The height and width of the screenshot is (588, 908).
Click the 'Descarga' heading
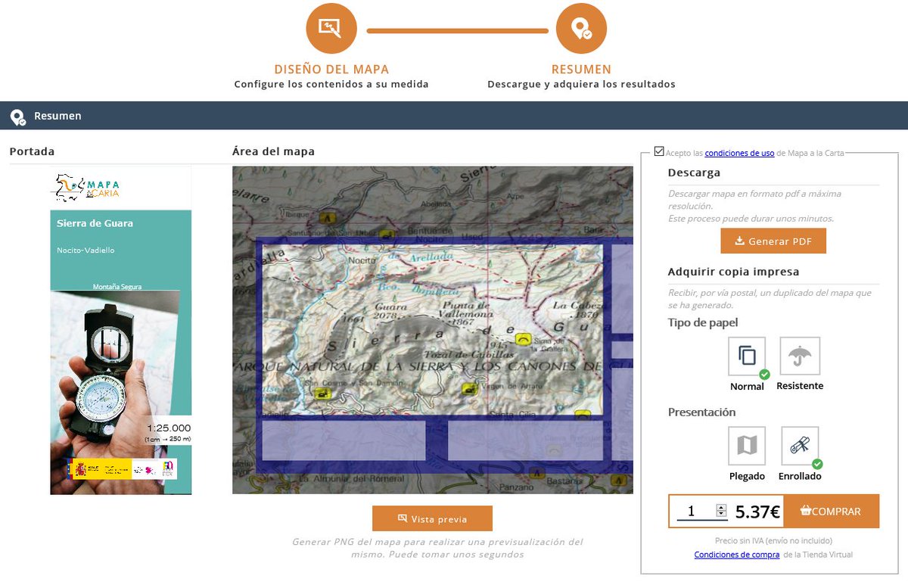point(694,173)
